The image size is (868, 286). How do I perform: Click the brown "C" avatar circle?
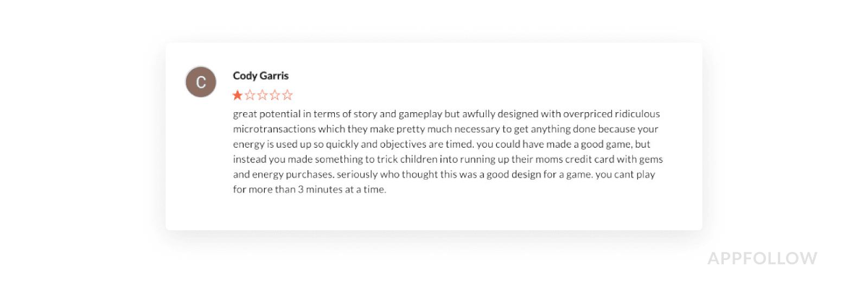point(201,82)
